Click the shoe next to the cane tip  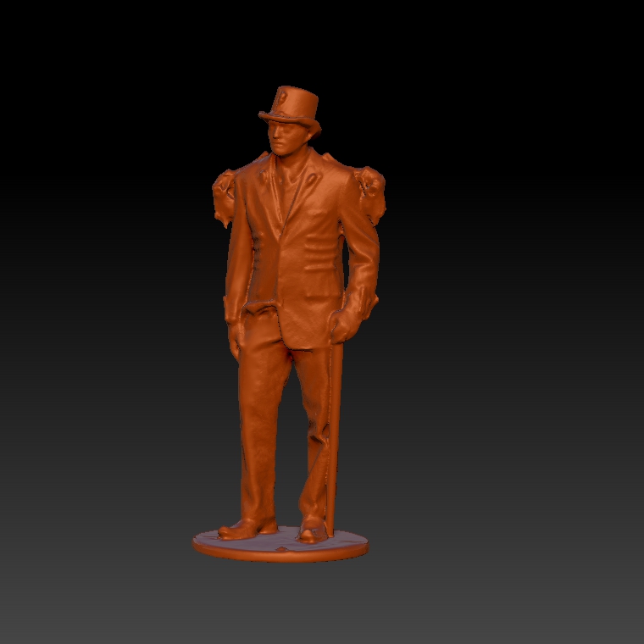click(312, 532)
